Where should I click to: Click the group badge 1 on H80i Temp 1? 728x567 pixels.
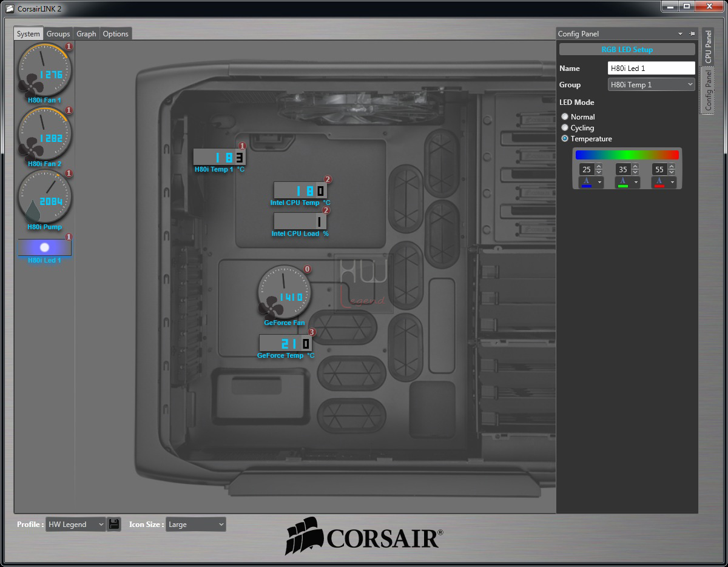(243, 146)
